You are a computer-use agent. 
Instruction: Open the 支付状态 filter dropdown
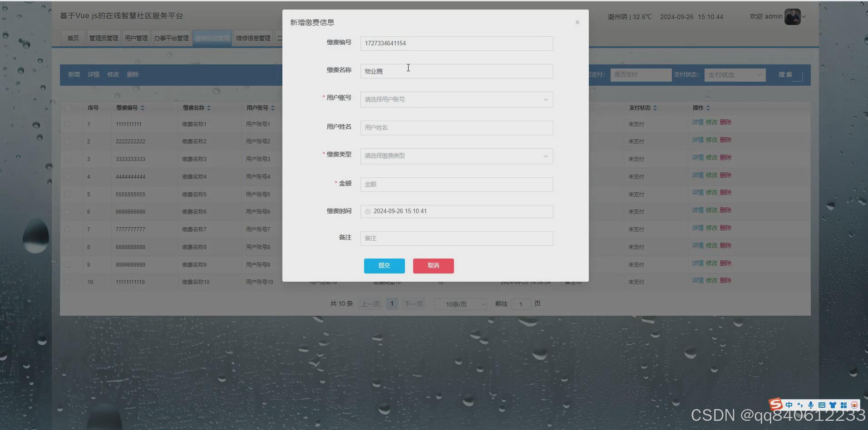(x=735, y=75)
